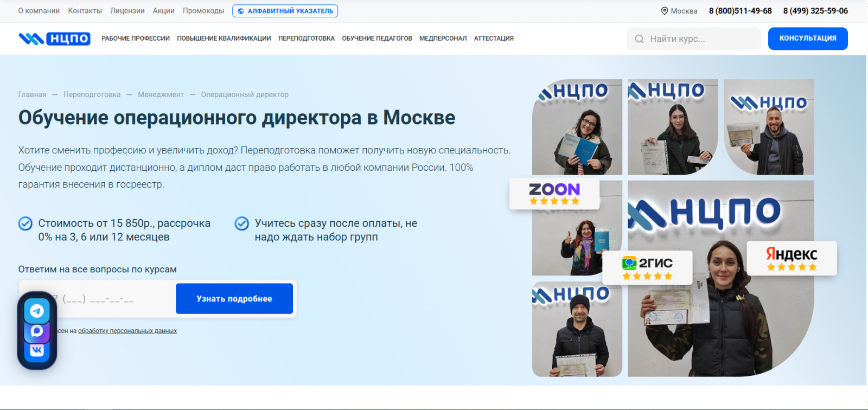Click the НЦПО logo in header
The image size is (868, 410).
pos(54,39)
